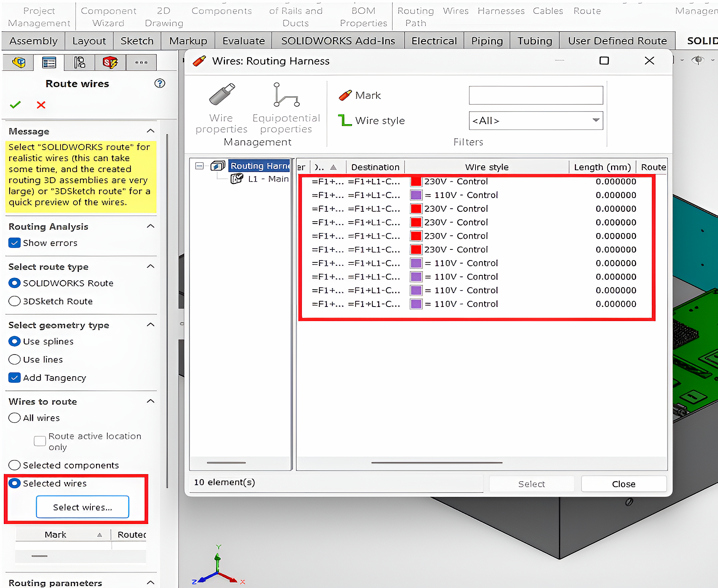Select the All wires radio button
The height and width of the screenshot is (588, 718).
(x=14, y=418)
